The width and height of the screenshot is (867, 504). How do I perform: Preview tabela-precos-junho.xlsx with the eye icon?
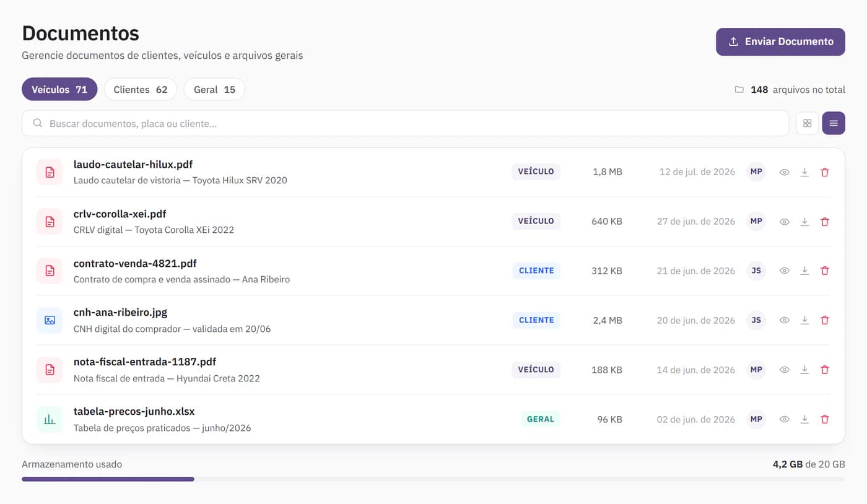[x=784, y=419]
